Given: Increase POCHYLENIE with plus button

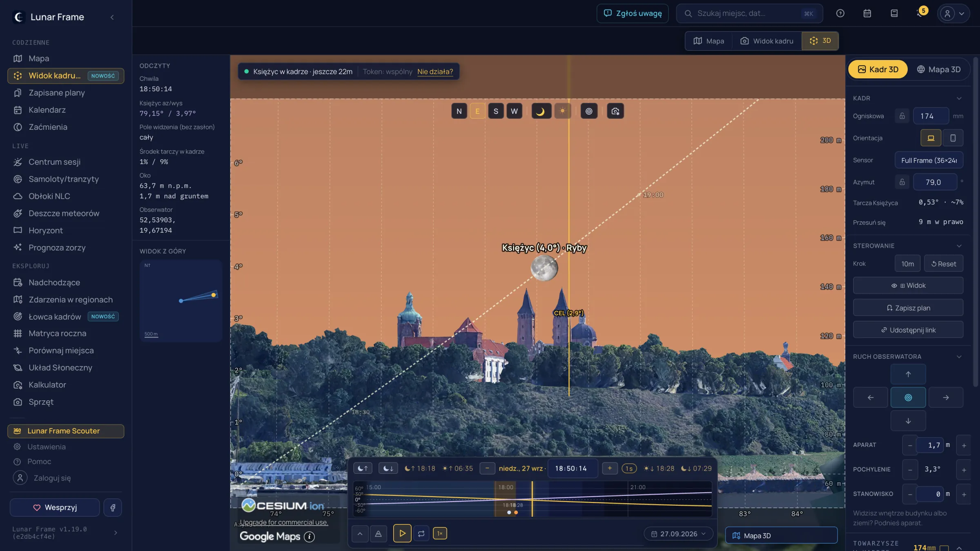Looking at the screenshot, I should pos(964,470).
